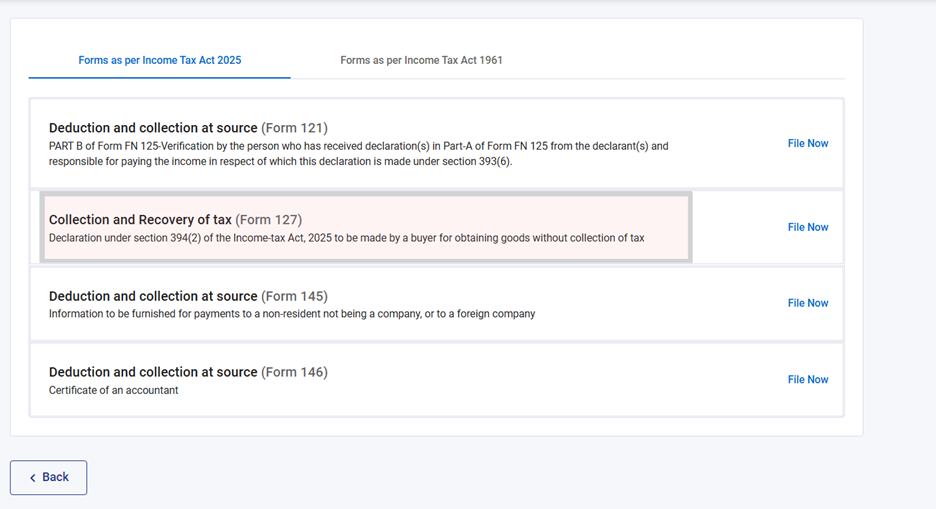936x509 pixels.
Task: Click the (Form 127) number label
Action: 268,220
